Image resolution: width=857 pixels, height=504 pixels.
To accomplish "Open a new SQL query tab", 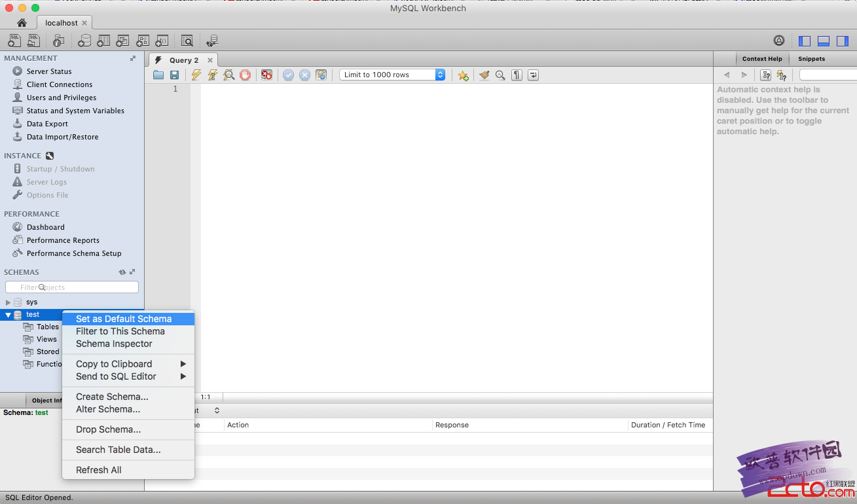I will click(x=14, y=41).
